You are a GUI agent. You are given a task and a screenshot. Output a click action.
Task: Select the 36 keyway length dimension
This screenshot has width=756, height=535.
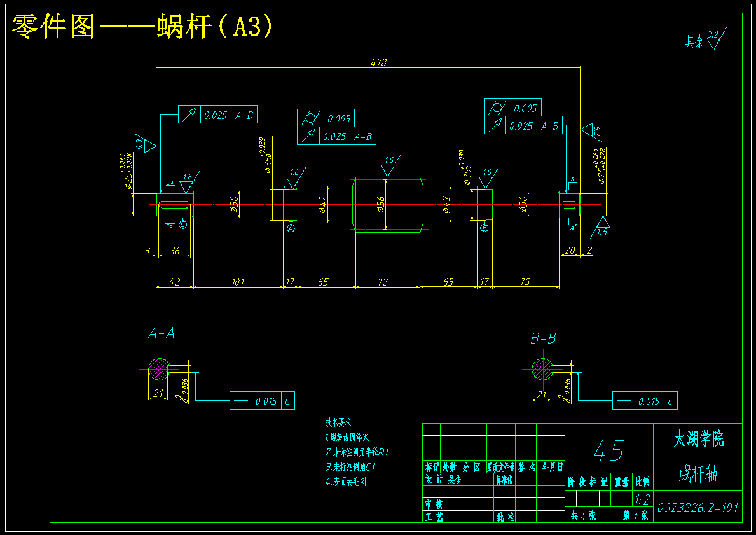175,251
